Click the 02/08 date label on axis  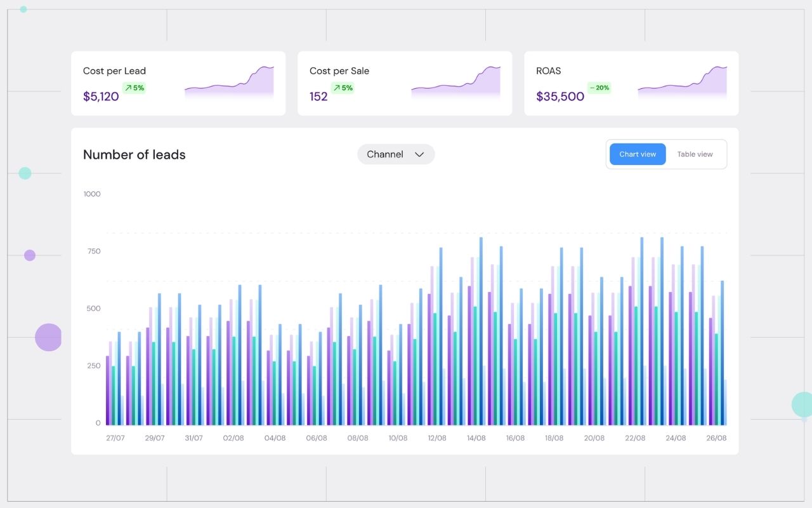[233, 438]
